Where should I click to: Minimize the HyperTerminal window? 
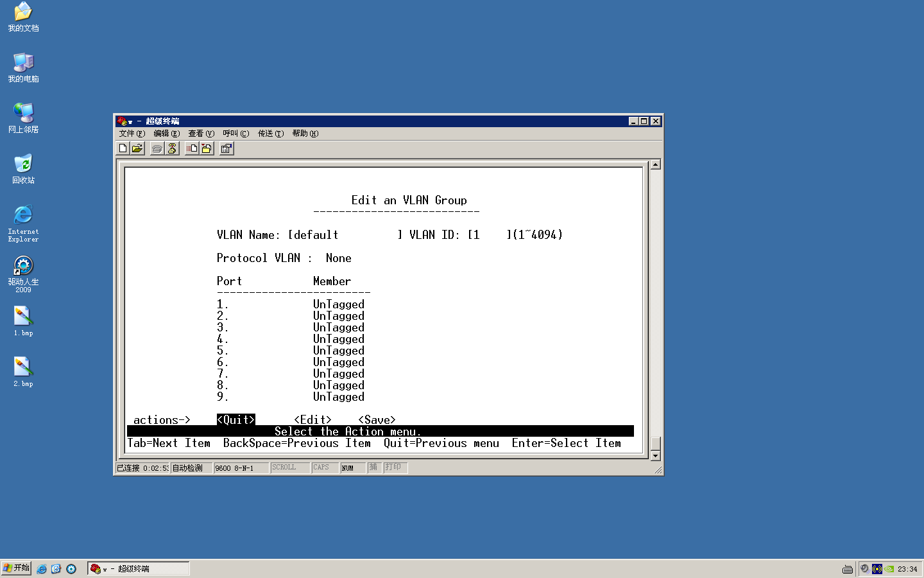pyautogui.click(x=633, y=121)
